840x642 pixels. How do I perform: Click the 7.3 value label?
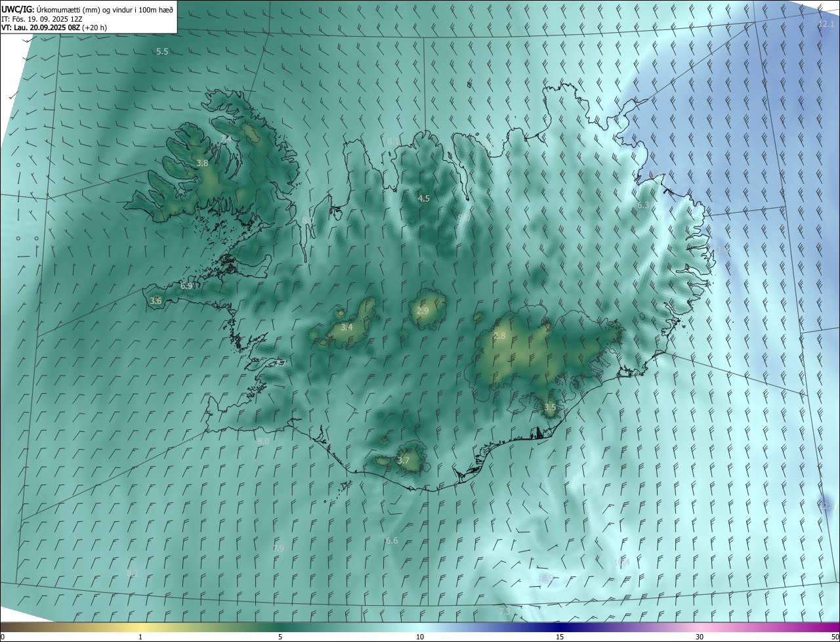click(x=505, y=612)
